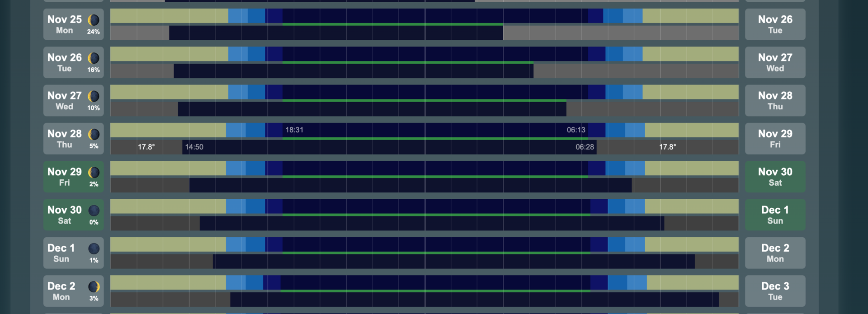
Task: Click the left 17.8° altitude value
Action: tap(146, 147)
